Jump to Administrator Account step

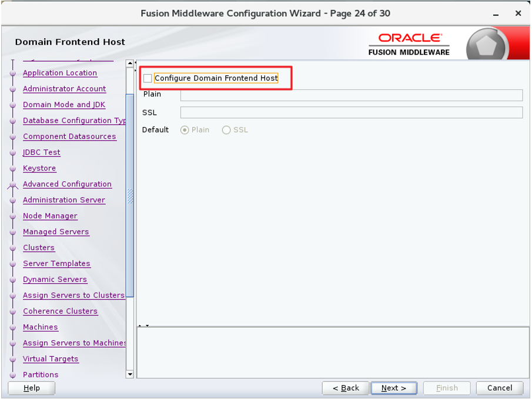pos(65,89)
